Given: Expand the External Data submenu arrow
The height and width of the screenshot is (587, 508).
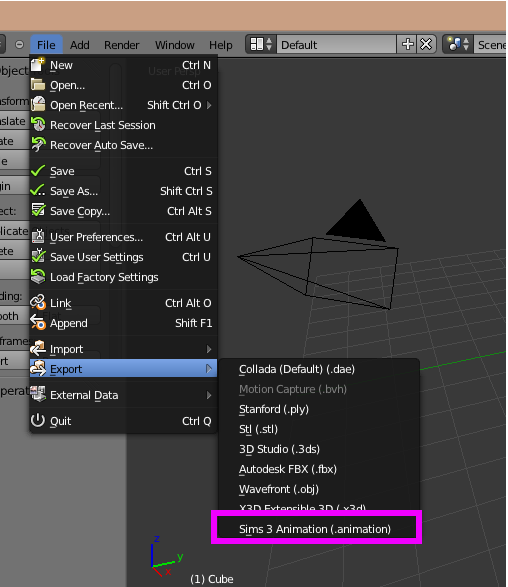Looking at the screenshot, I should 209,395.
